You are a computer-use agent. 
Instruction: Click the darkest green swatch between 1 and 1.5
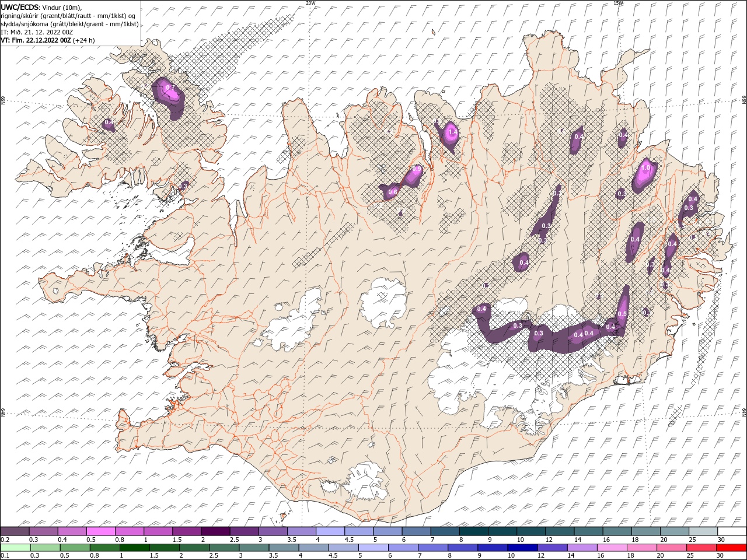point(135,547)
